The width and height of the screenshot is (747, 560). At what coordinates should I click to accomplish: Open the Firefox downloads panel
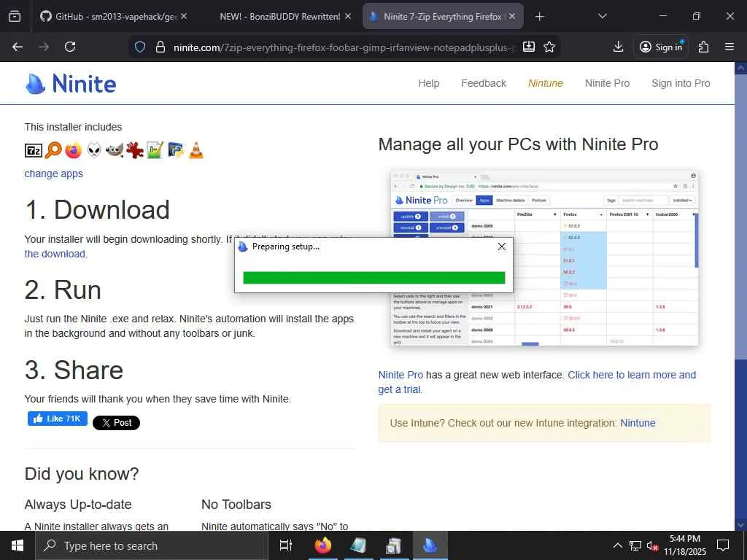pos(618,47)
